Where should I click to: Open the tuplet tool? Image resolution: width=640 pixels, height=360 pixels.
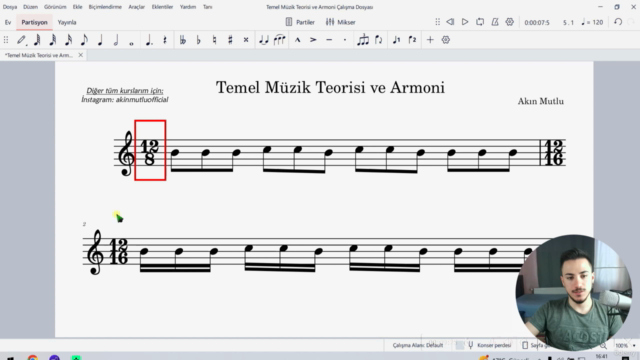pyautogui.click(x=363, y=40)
